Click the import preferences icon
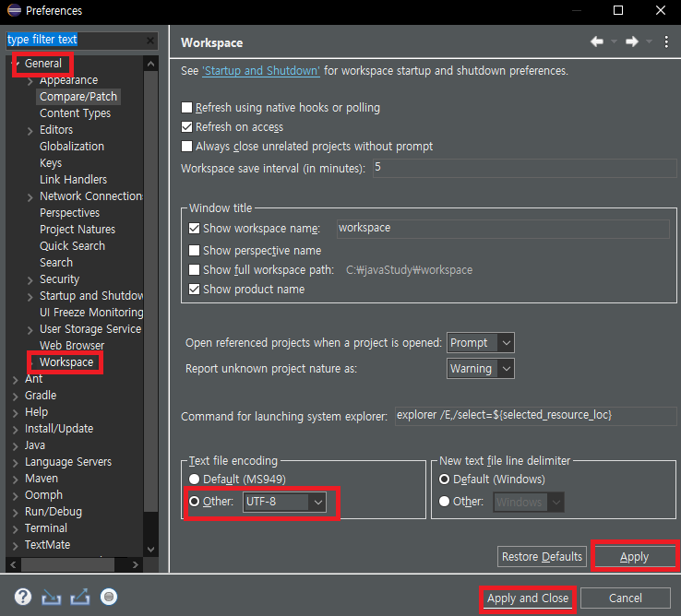This screenshot has width=681, height=616. click(x=52, y=598)
